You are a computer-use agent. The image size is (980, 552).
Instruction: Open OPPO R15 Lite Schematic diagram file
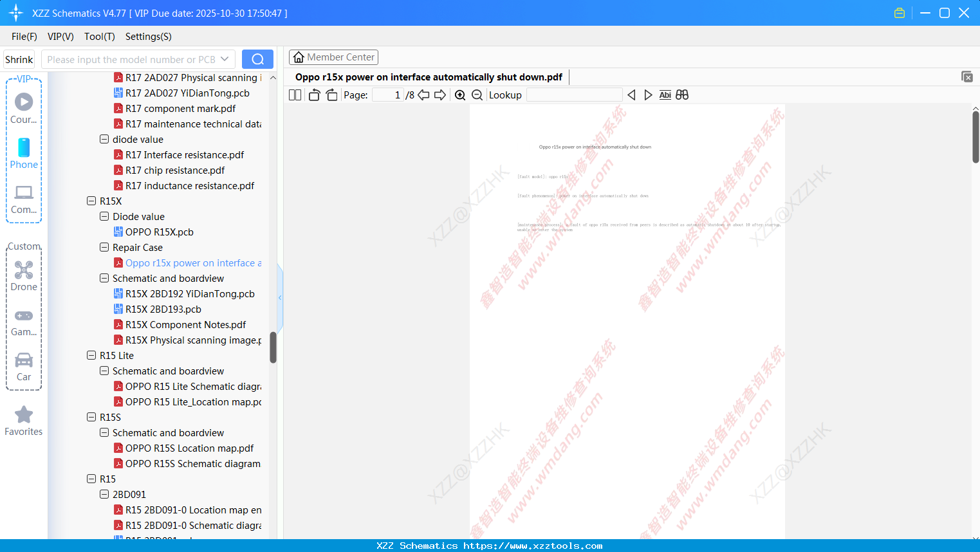coord(194,386)
